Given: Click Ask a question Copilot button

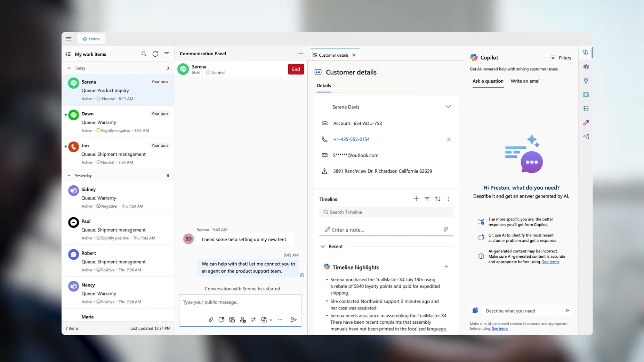Looking at the screenshot, I should (488, 81).
